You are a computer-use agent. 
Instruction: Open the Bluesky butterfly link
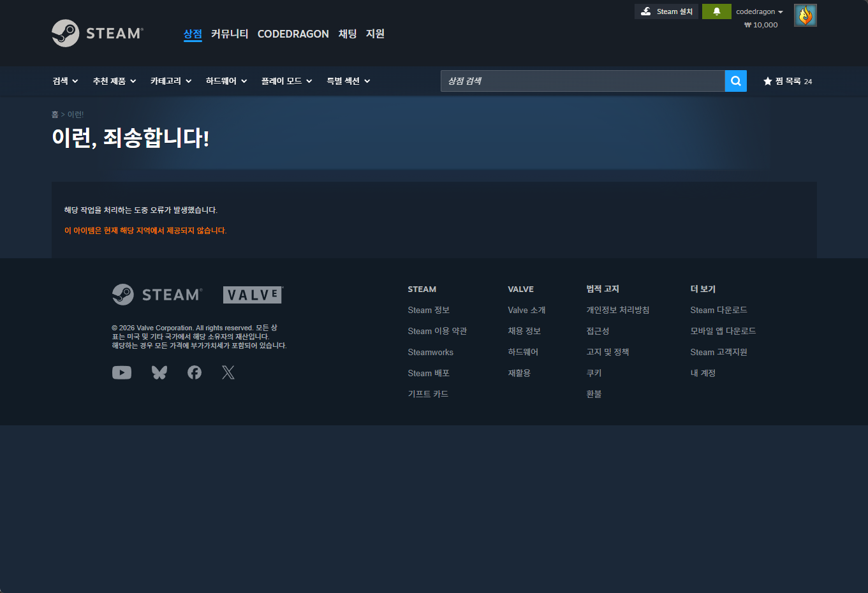(159, 372)
